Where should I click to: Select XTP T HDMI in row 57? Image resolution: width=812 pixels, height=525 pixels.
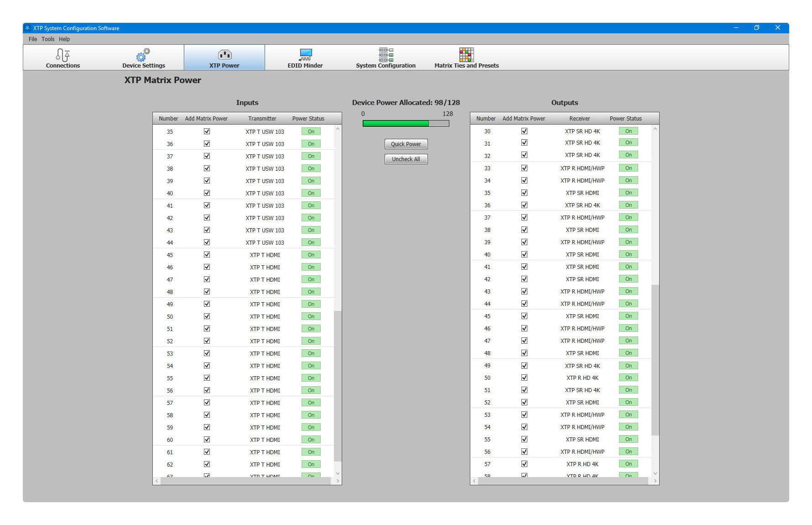(x=265, y=403)
